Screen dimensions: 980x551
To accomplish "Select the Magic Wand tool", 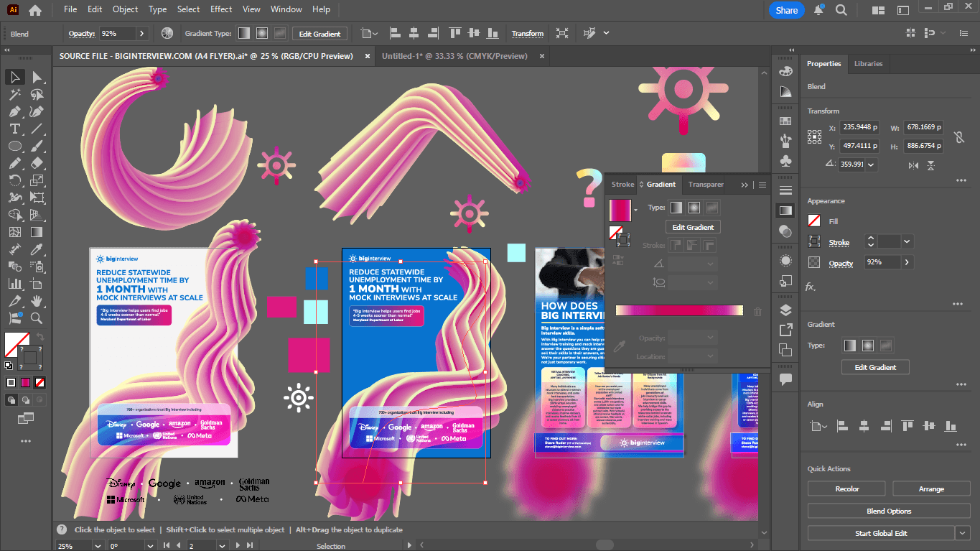I will [x=14, y=94].
